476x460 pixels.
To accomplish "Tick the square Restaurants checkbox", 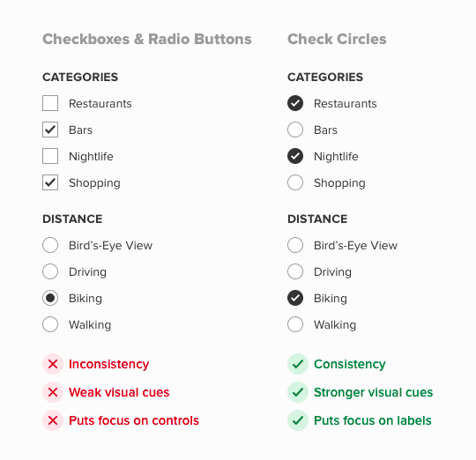I will click(50, 103).
